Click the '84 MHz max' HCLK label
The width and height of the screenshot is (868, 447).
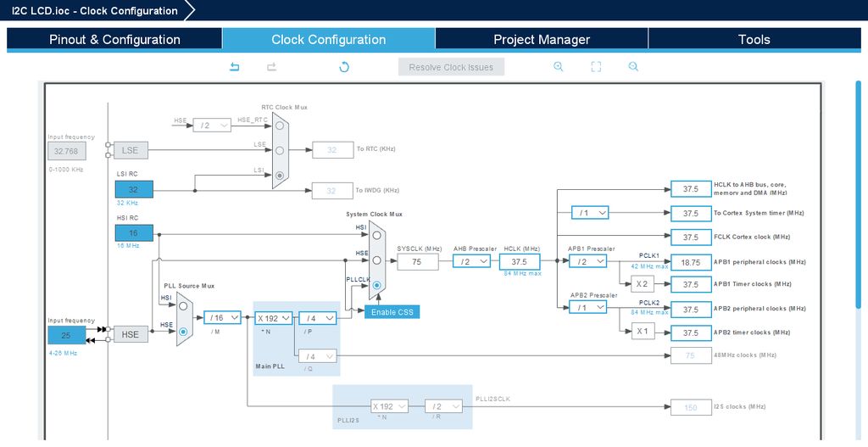point(522,274)
